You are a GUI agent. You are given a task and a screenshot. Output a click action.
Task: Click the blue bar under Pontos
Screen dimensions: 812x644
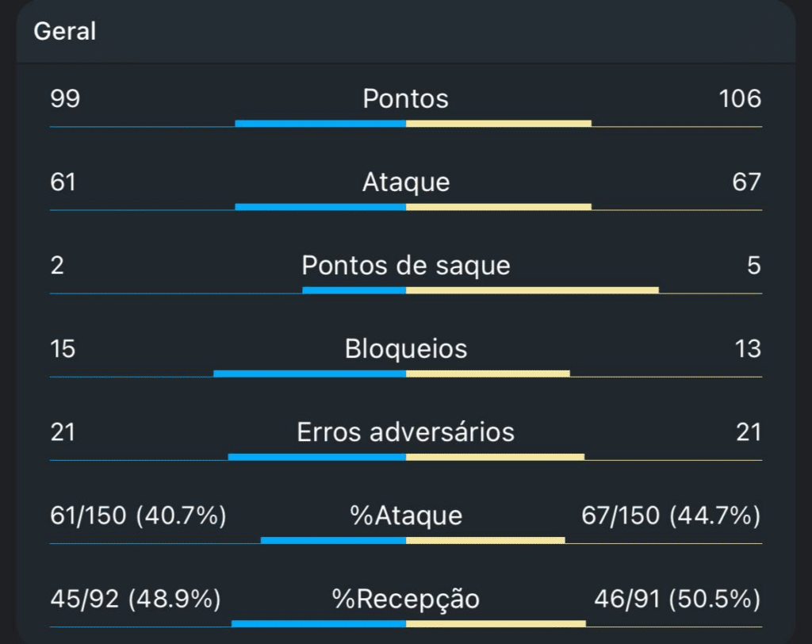pyautogui.click(x=320, y=124)
